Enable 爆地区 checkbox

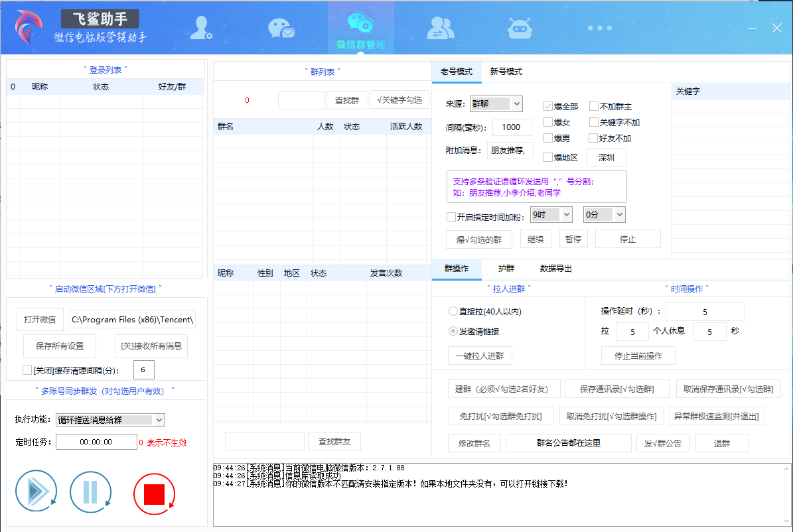pos(547,157)
